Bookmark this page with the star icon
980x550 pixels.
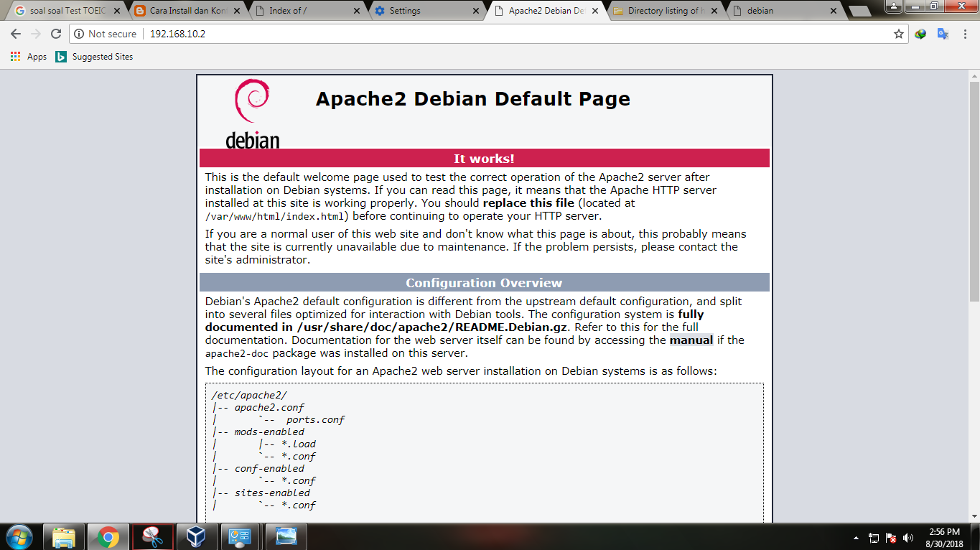click(898, 34)
